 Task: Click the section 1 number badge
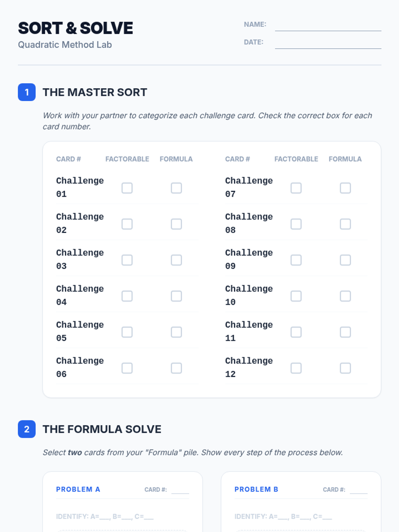click(27, 92)
